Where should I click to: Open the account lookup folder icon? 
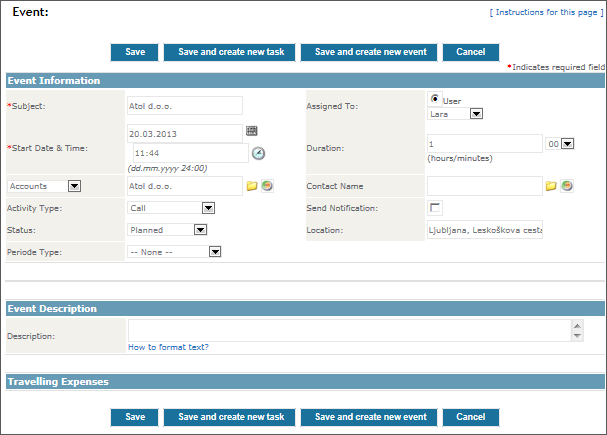click(x=252, y=186)
